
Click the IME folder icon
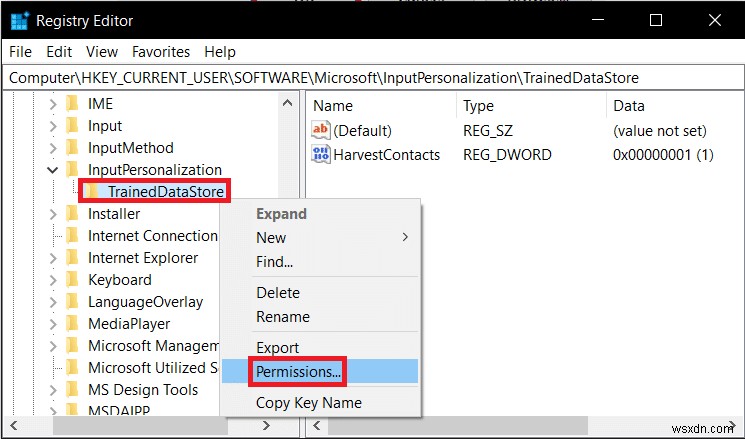72,104
